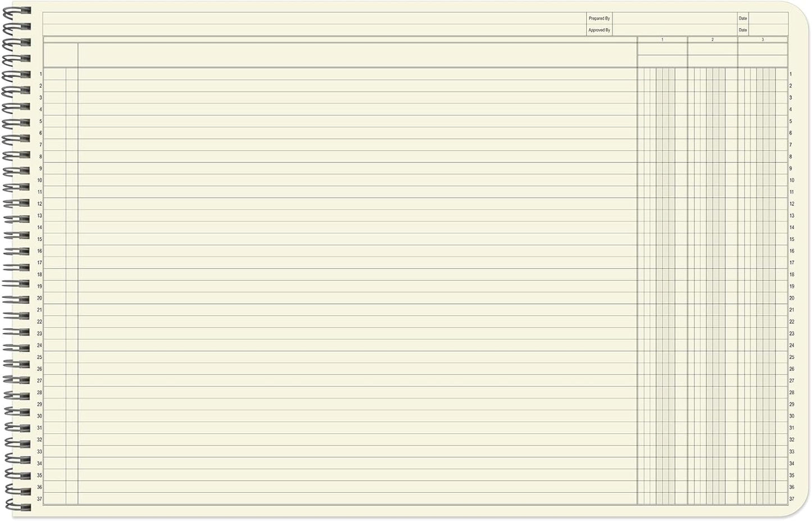Click the number 3 column header
This screenshot has width=812, height=521.
click(x=762, y=40)
